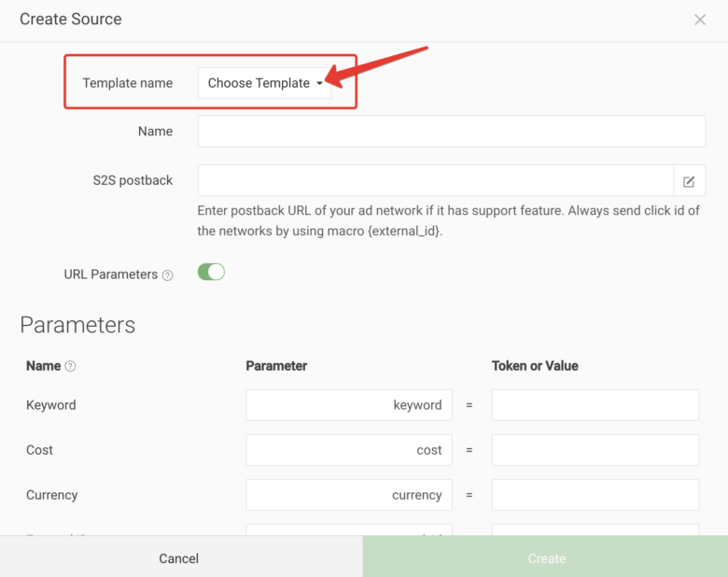Click the Keyword parameter field
Viewport: 728px width, 577px height.
pos(349,405)
